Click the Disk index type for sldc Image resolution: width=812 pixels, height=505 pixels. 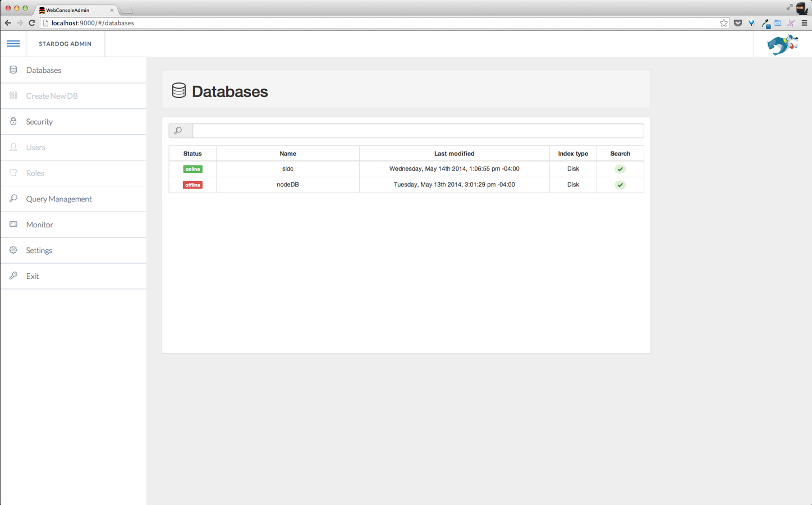pos(573,169)
